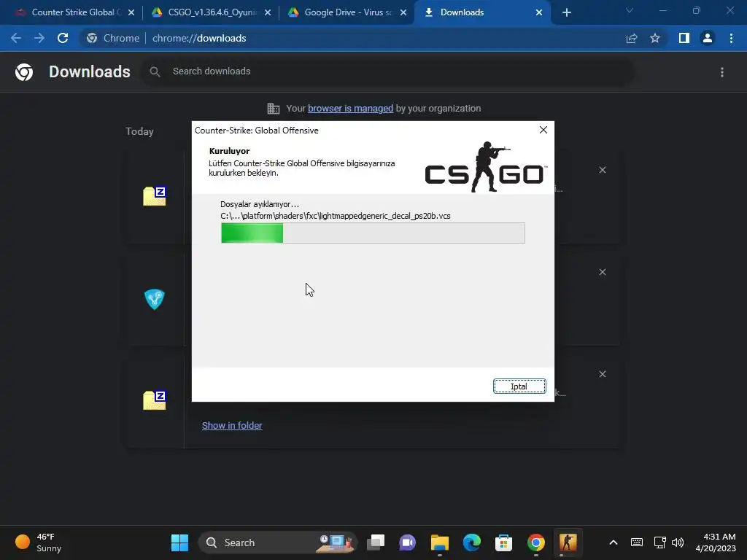Close the Downloads tab
Image resolution: width=747 pixels, height=560 pixels.
click(x=539, y=12)
